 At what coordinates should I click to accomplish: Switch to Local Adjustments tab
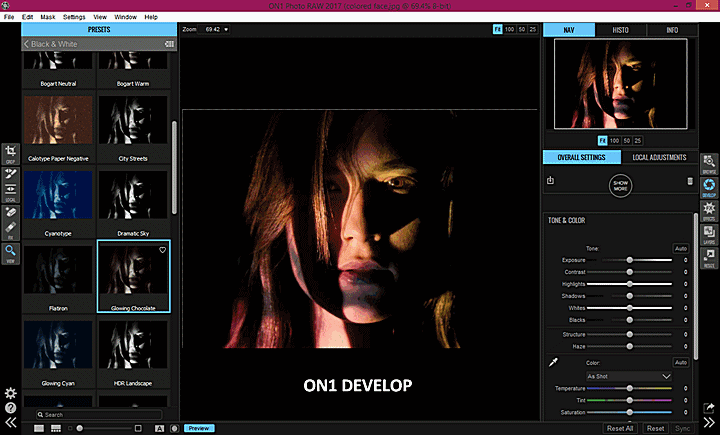[659, 157]
